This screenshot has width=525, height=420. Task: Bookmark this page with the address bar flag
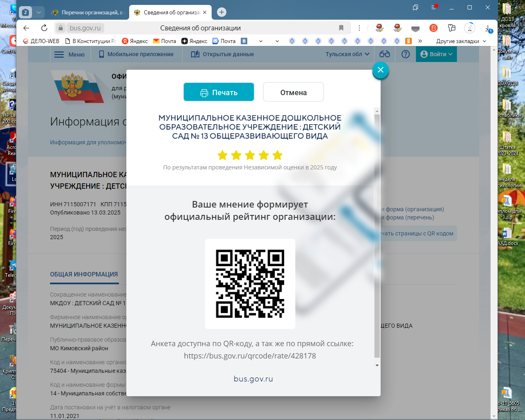pos(341,28)
